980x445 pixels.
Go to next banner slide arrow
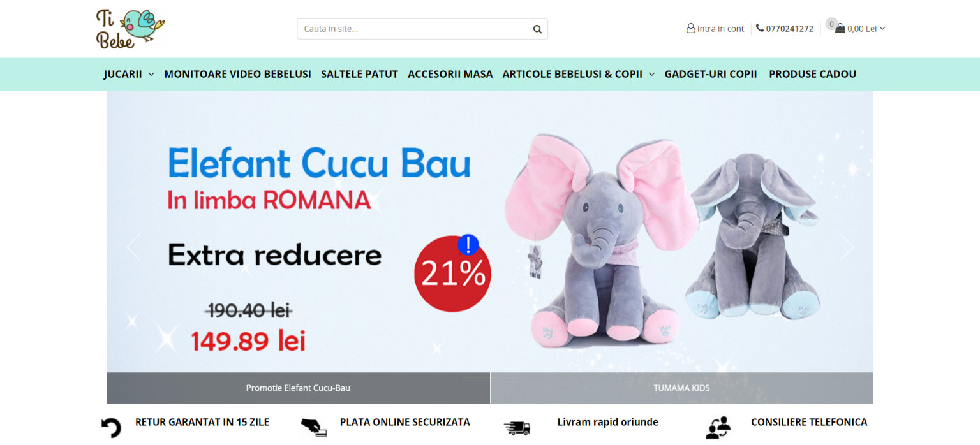coord(847,247)
